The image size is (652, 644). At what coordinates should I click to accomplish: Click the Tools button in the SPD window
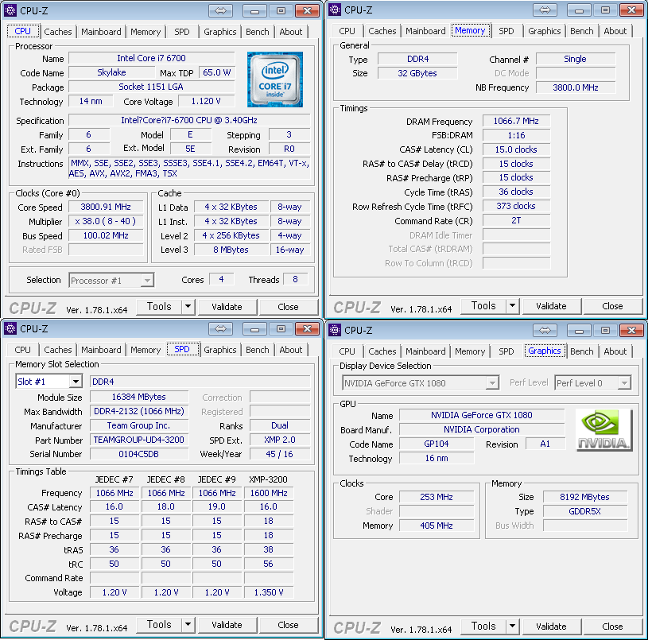(159, 624)
